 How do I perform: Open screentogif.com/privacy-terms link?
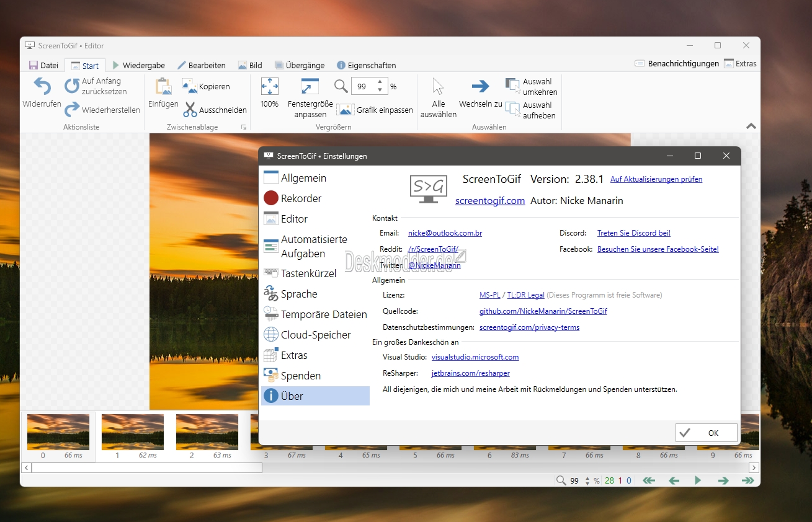coord(529,327)
